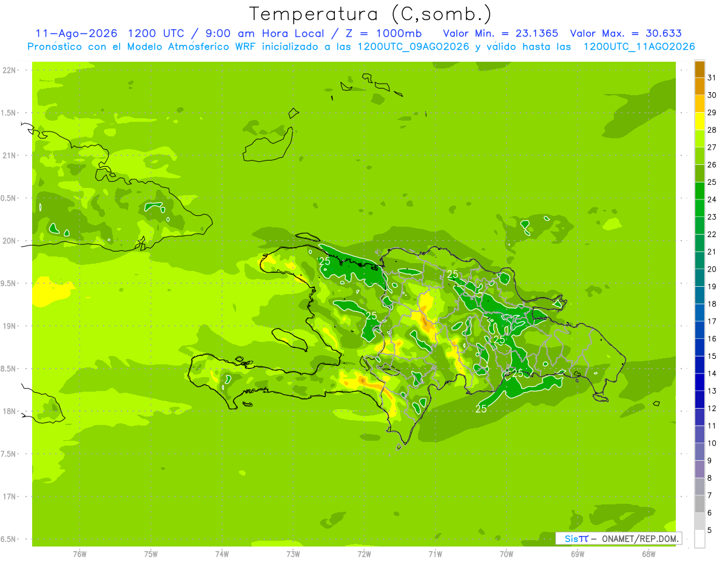This screenshot has width=728, height=562.
Task: Click the 76W longitude axis label
Action: click(x=79, y=554)
